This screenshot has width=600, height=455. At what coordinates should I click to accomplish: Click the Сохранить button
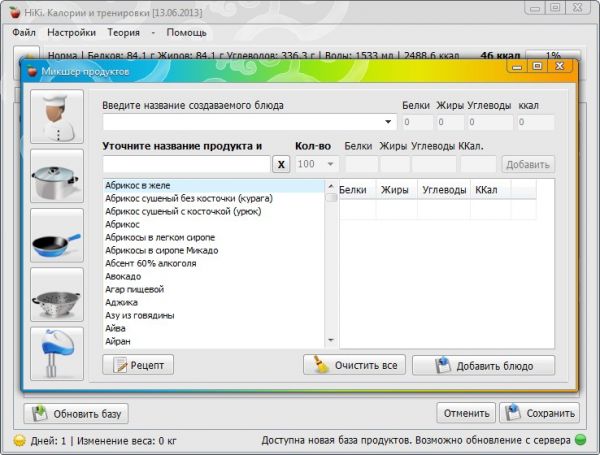[x=539, y=413]
